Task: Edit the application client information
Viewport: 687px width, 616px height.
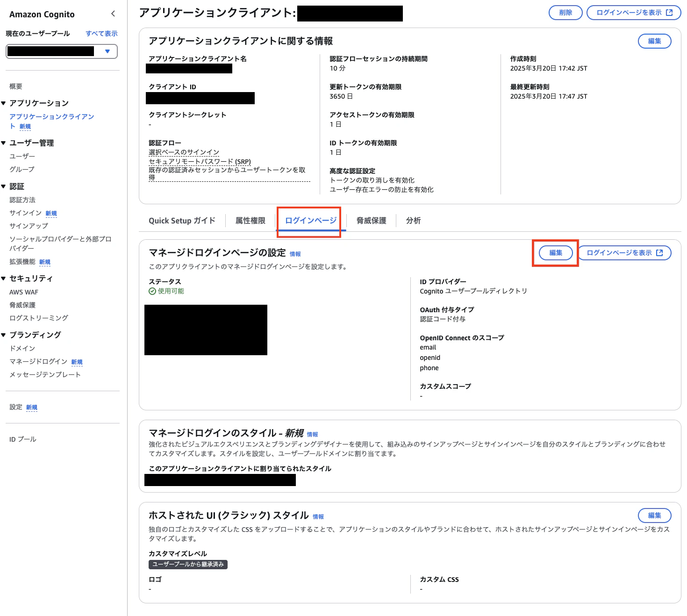Action: (654, 41)
